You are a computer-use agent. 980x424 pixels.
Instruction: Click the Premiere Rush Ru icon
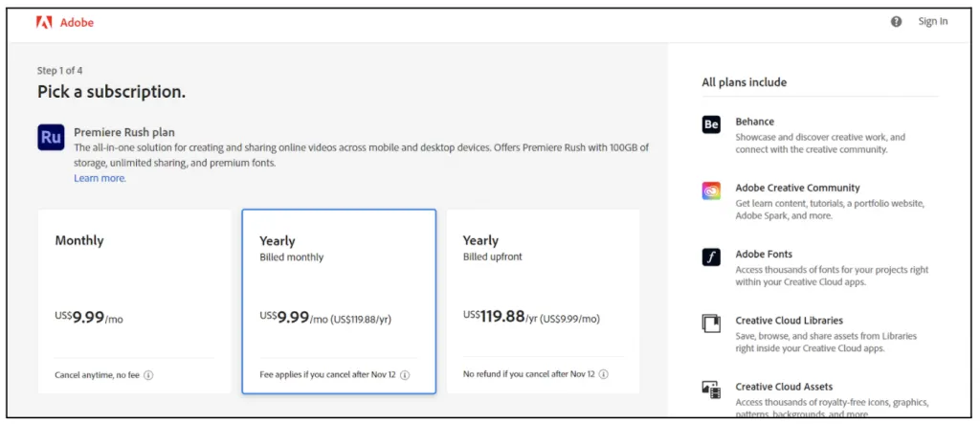(x=51, y=138)
